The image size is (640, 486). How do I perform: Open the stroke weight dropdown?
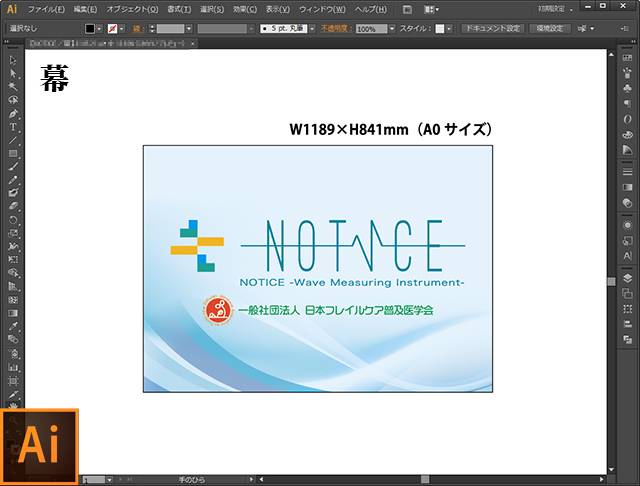(189, 29)
